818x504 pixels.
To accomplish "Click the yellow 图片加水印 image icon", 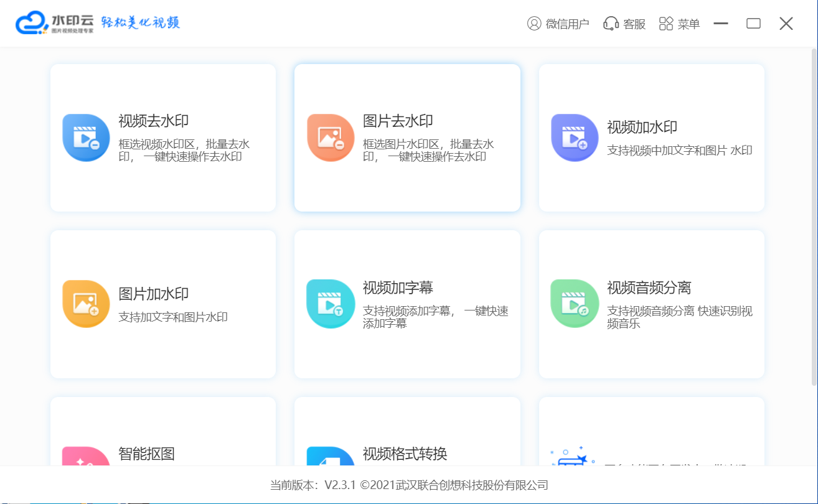I will click(x=86, y=304).
